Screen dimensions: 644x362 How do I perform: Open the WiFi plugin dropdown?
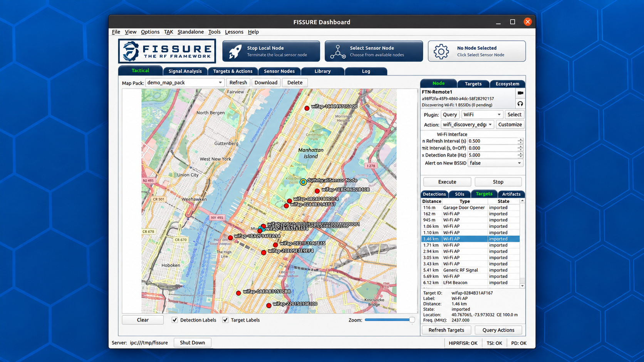point(482,115)
